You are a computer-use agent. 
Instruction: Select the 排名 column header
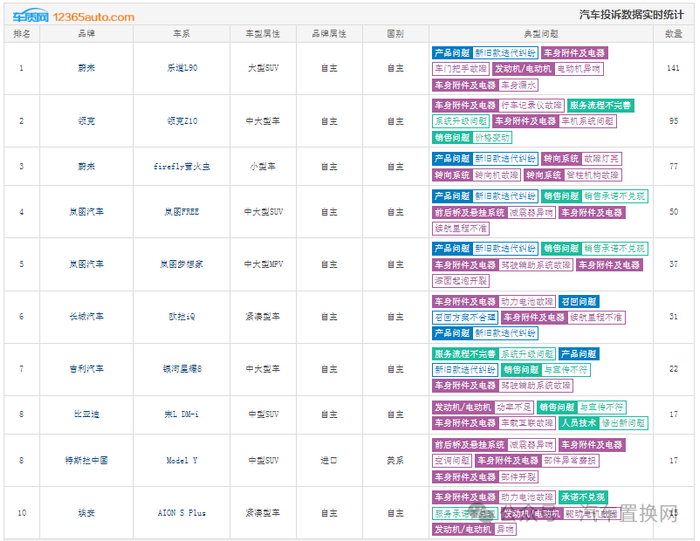point(22,33)
